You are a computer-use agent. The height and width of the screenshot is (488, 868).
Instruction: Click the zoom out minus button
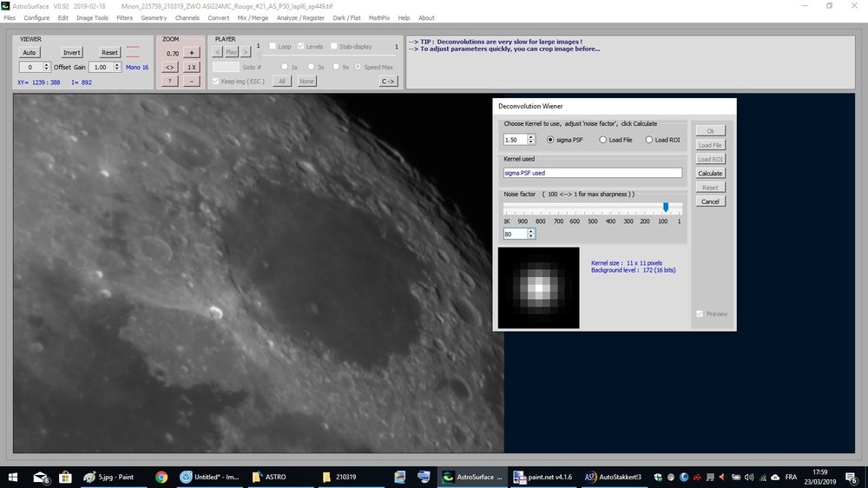click(192, 81)
